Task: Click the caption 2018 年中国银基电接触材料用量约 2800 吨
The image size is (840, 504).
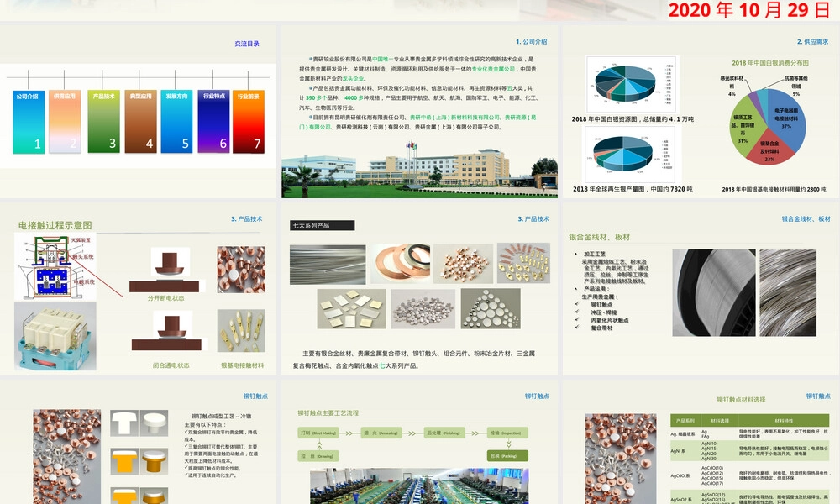Action: point(774,189)
